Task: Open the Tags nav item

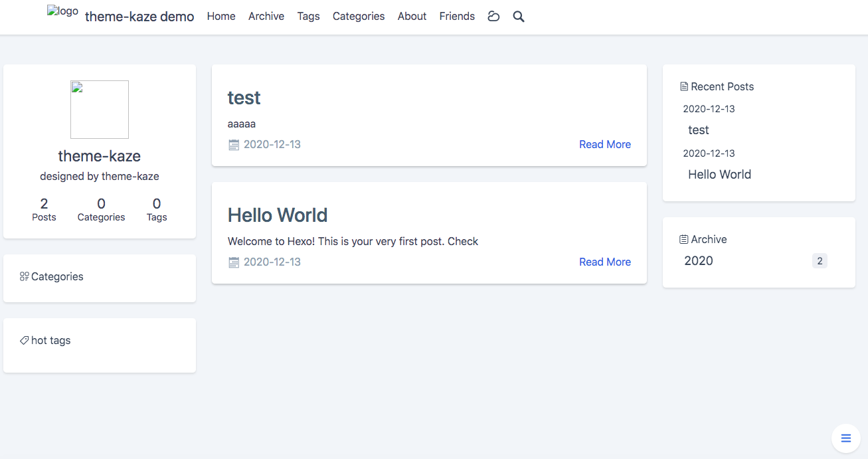Action: [308, 17]
